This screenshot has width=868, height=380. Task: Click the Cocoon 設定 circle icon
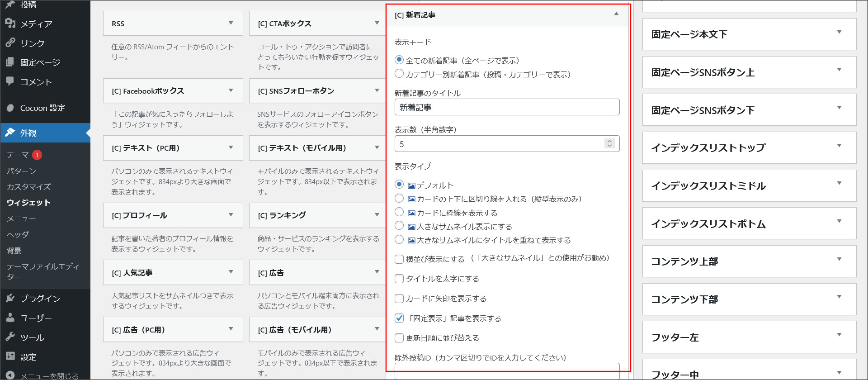pyautogui.click(x=10, y=108)
